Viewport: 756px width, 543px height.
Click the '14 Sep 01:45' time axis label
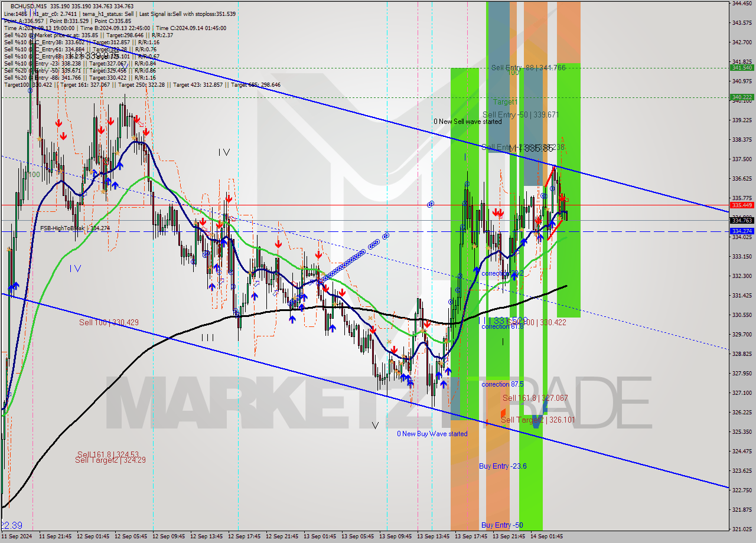point(546,537)
